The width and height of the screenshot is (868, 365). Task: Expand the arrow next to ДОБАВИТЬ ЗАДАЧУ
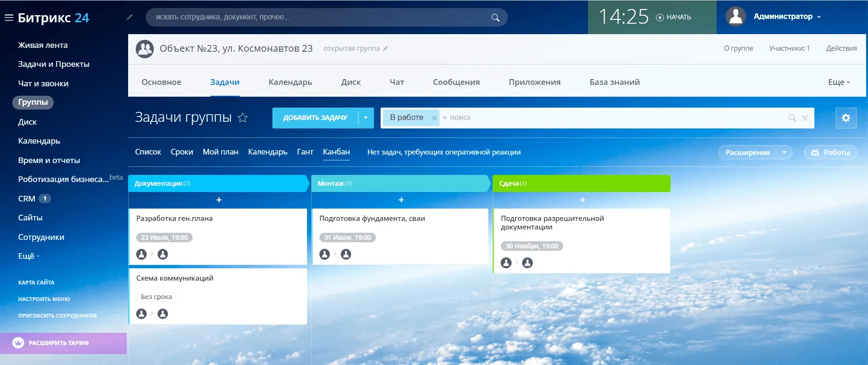coord(365,118)
